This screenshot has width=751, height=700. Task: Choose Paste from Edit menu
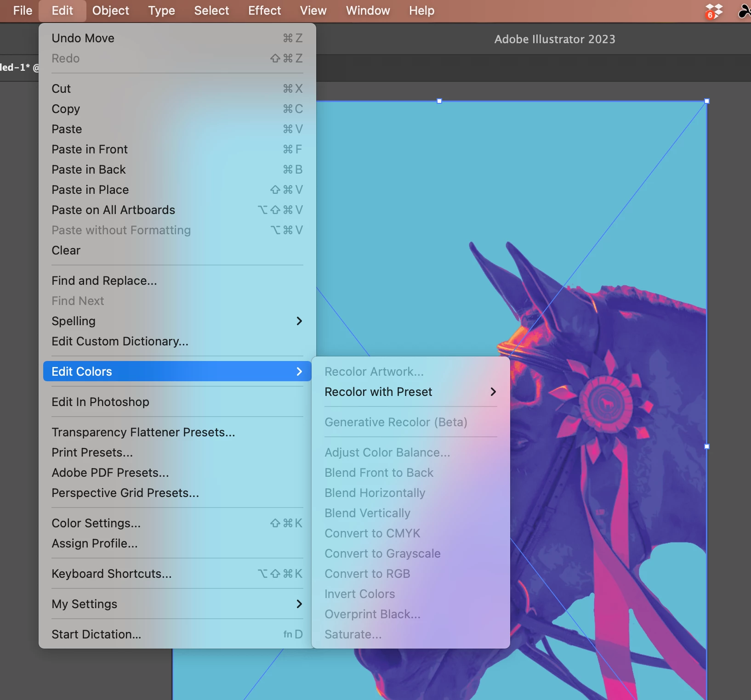[177, 129]
